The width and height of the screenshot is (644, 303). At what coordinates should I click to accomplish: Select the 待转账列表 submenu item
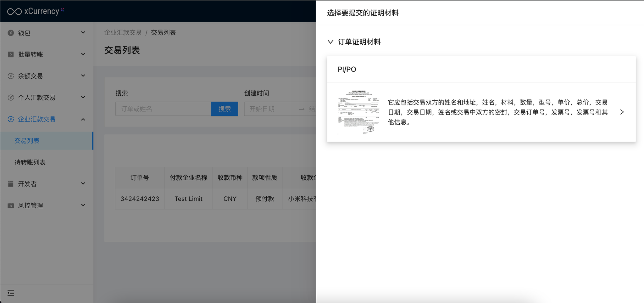tap(47, 162)
